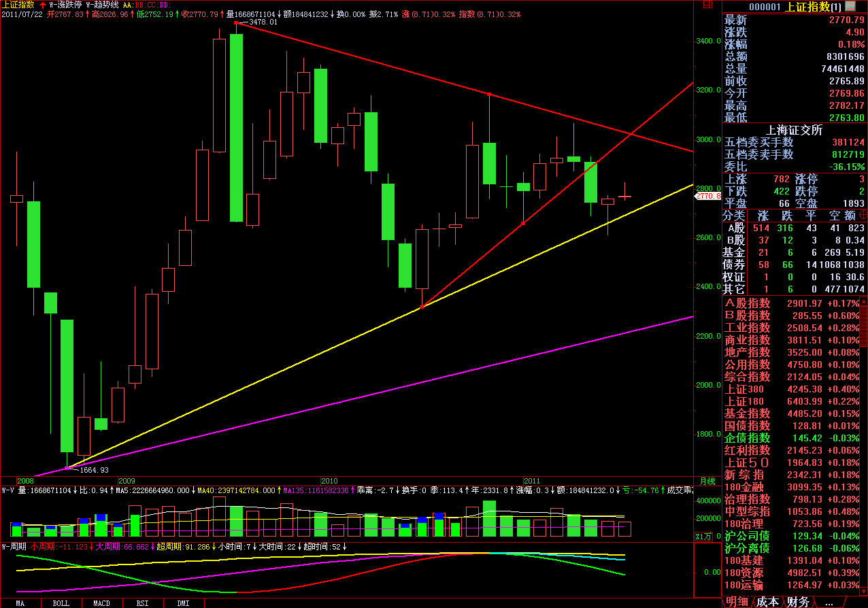
Task: Show the DMI indicator tab
Action: (x=183, y=603)
